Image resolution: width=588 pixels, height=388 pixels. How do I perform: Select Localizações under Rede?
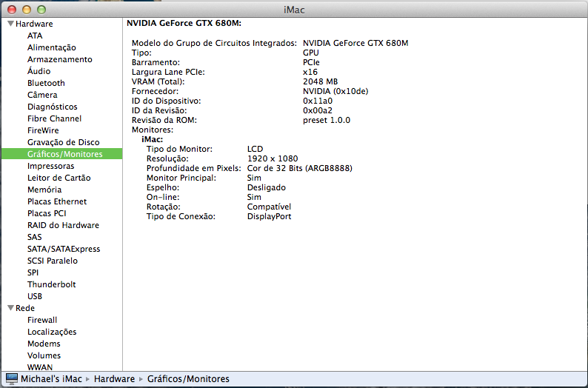point(52,332)
